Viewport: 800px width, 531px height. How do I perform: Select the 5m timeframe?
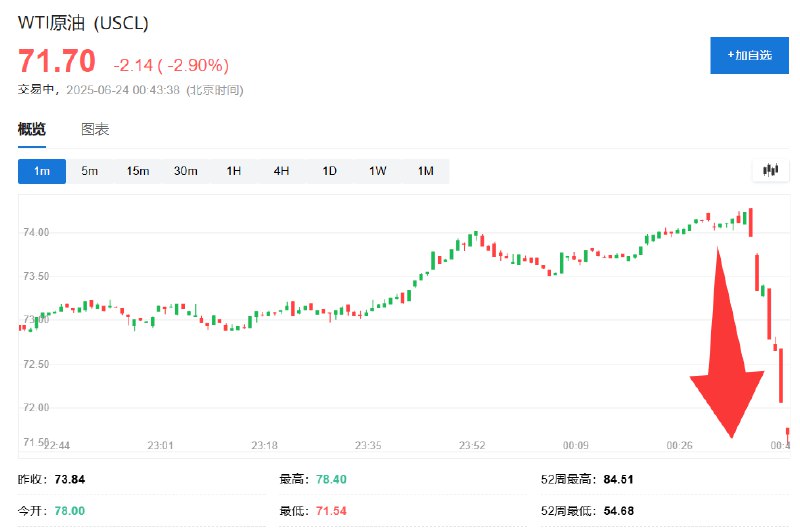click(89, 171)
